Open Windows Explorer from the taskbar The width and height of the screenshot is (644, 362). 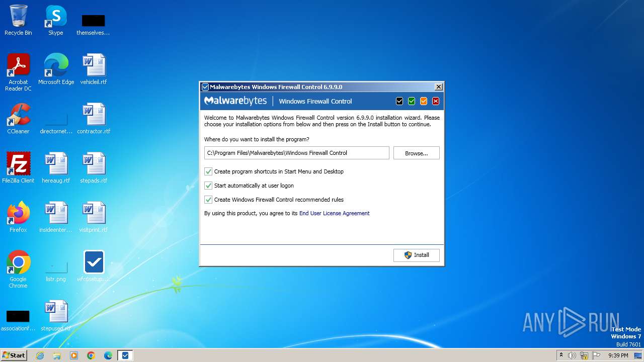[57, 355]
